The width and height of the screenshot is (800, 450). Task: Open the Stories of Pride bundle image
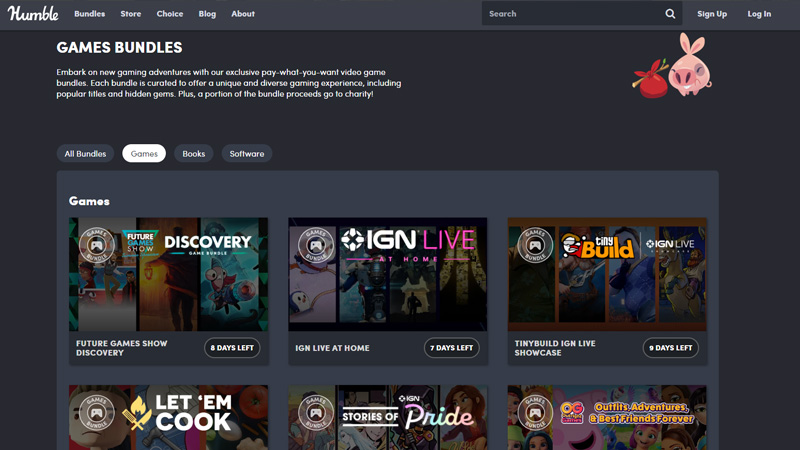(388, 417)
